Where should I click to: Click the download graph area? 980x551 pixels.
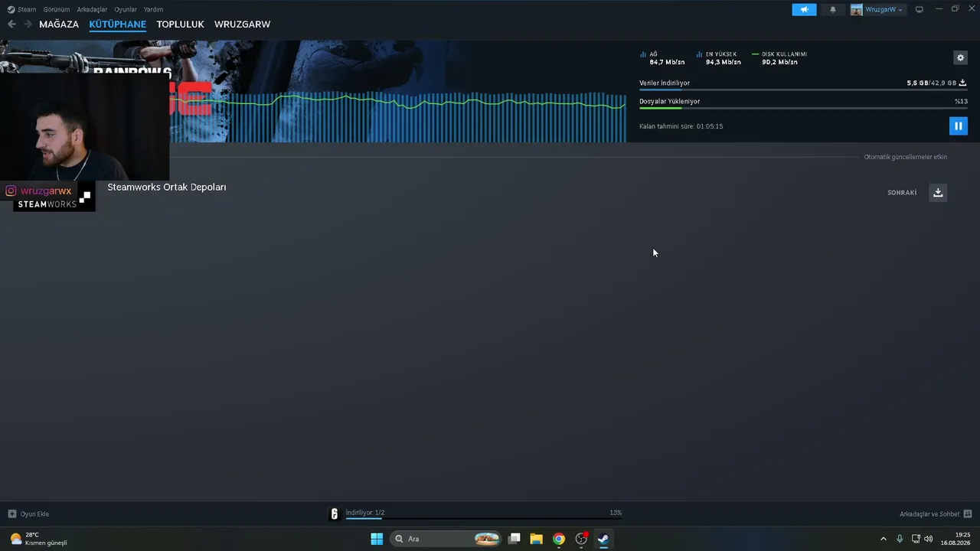point(398,117)
